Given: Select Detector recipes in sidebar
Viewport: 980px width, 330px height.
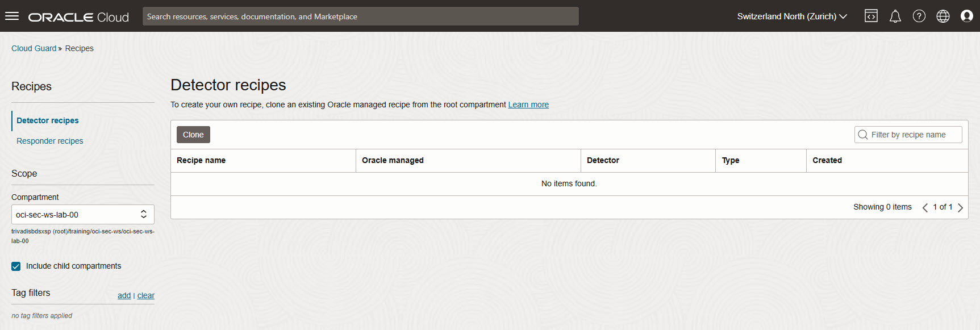Looking at the screenshot, I should tap(48, 120).
